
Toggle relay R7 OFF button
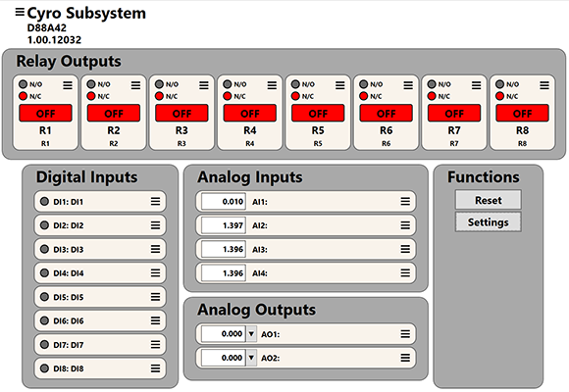454,113
